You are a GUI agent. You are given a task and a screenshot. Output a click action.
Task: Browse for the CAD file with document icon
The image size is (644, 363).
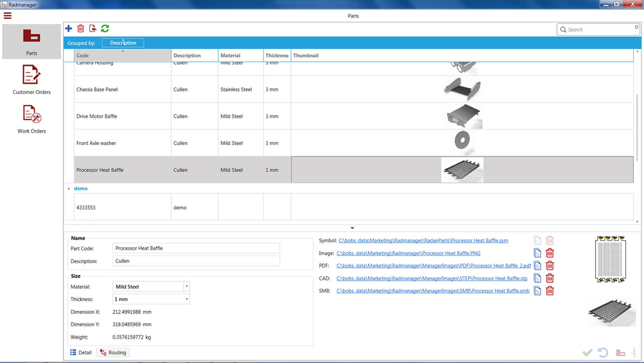pyautogui.click(x=537, y=279)
